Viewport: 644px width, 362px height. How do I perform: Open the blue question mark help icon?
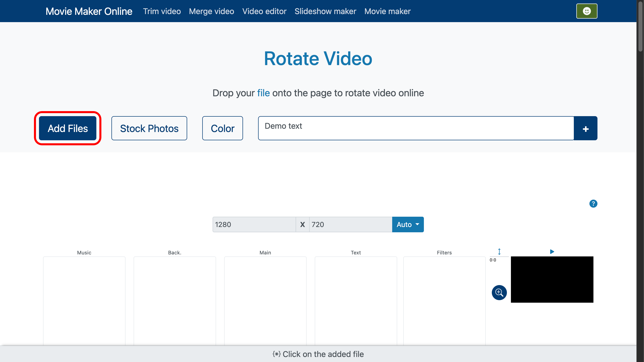click(593, 204)
